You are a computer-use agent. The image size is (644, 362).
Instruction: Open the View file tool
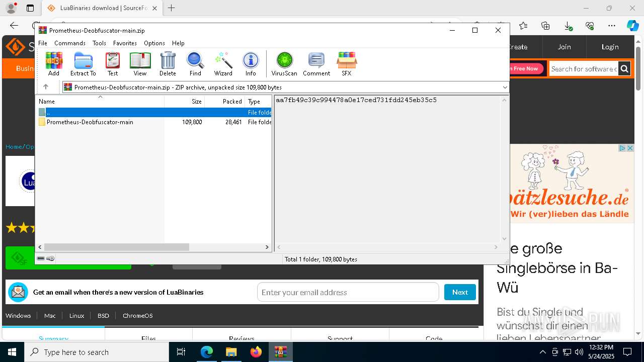tap(140, 64)
